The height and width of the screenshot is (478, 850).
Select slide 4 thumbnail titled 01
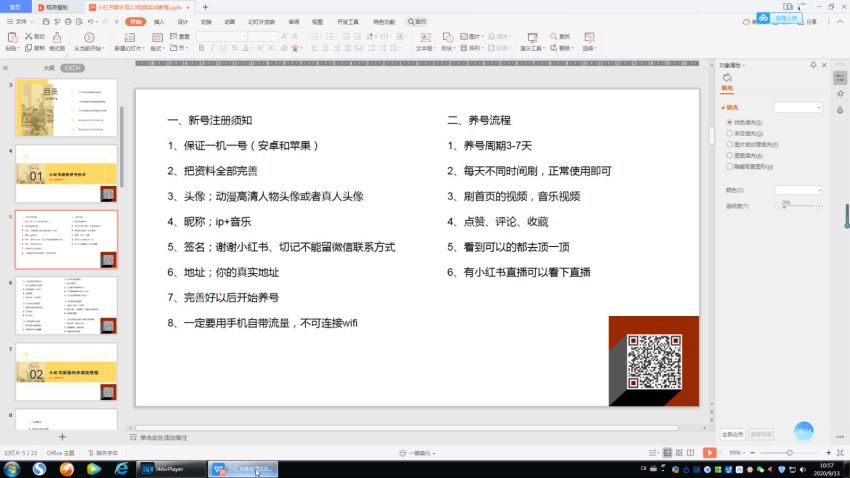tap(66, 173)
